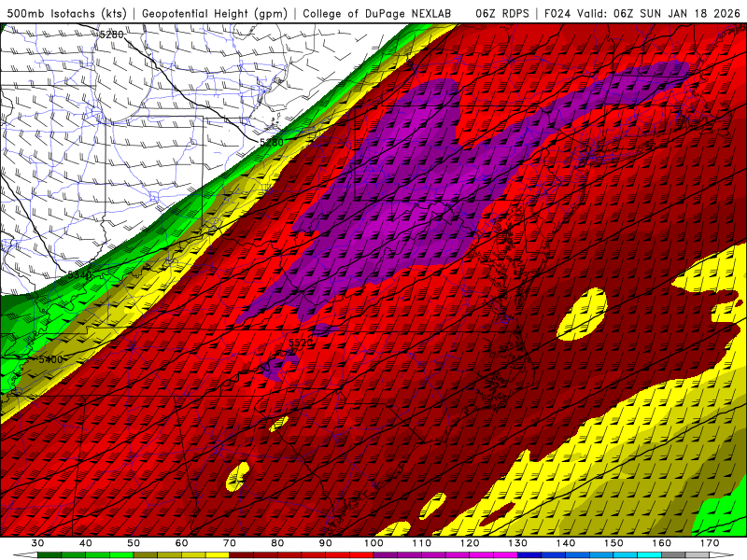Screen dimensions: 747x560
Task: Click the legend value 90
Action: tap(326, 543)
